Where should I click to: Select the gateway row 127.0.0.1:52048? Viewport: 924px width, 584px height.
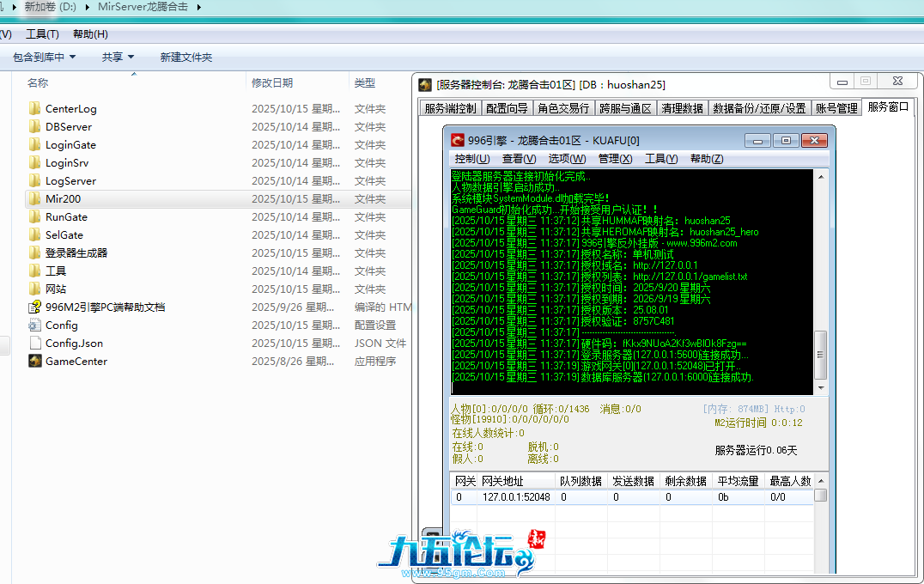click(515, 496)
